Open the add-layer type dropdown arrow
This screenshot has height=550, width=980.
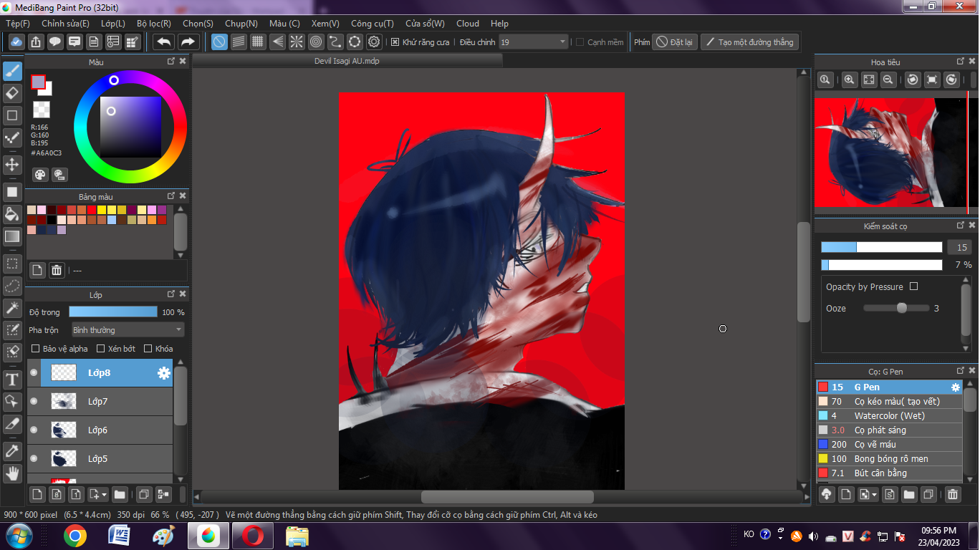tap(105, 494)
